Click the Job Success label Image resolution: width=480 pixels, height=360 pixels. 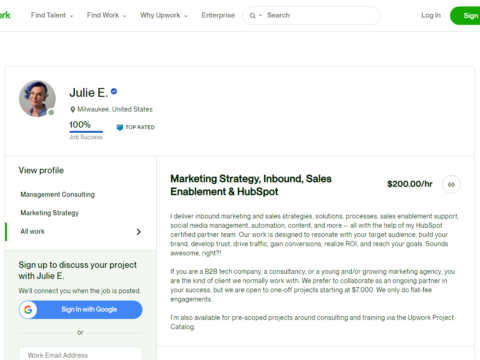tap(86, 137)
